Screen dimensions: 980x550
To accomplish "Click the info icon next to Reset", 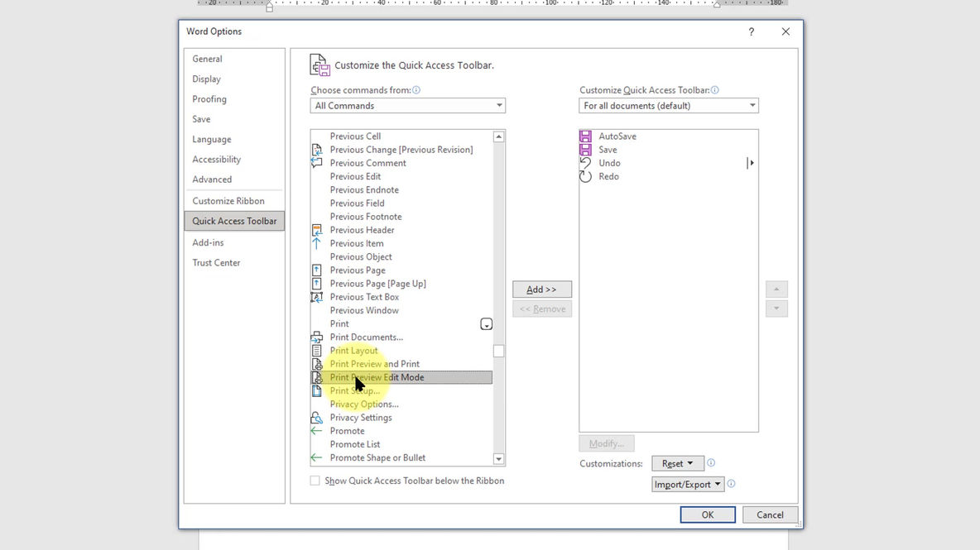I will (x=711, y=463).
